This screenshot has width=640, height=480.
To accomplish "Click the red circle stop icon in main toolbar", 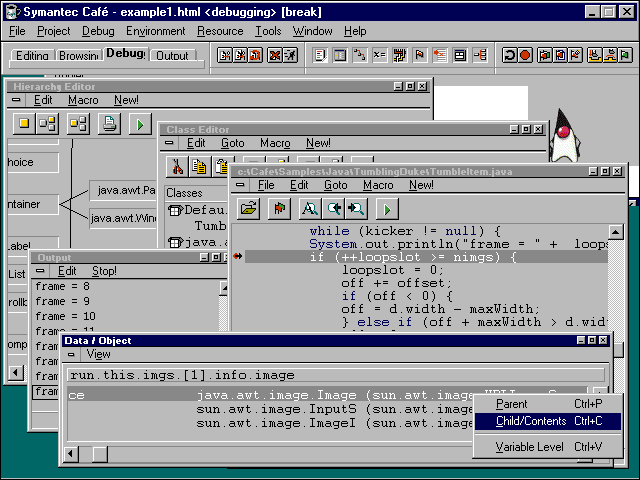I will [x=525, y=55].
